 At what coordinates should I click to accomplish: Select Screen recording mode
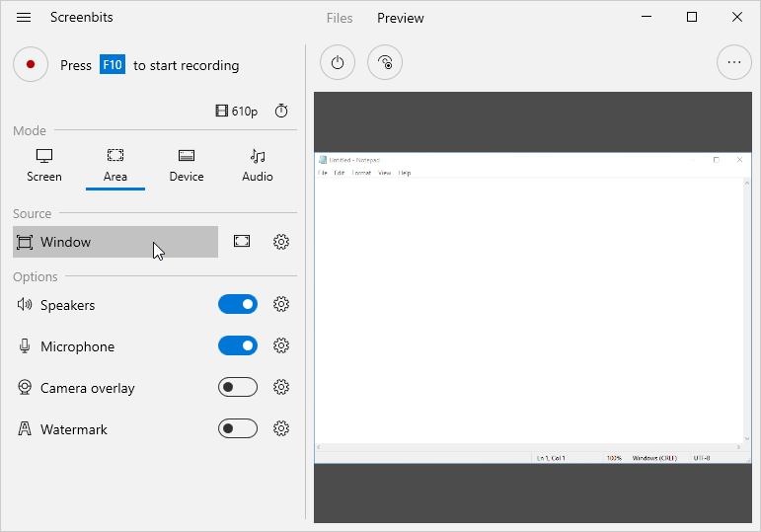tap(44, 166)
